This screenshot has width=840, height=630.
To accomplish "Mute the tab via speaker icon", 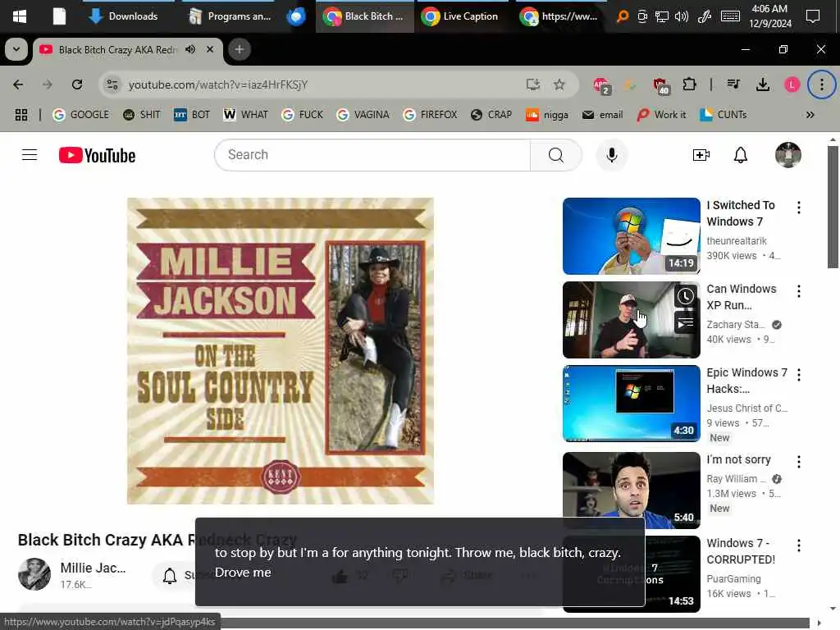I will coord(190,49).
